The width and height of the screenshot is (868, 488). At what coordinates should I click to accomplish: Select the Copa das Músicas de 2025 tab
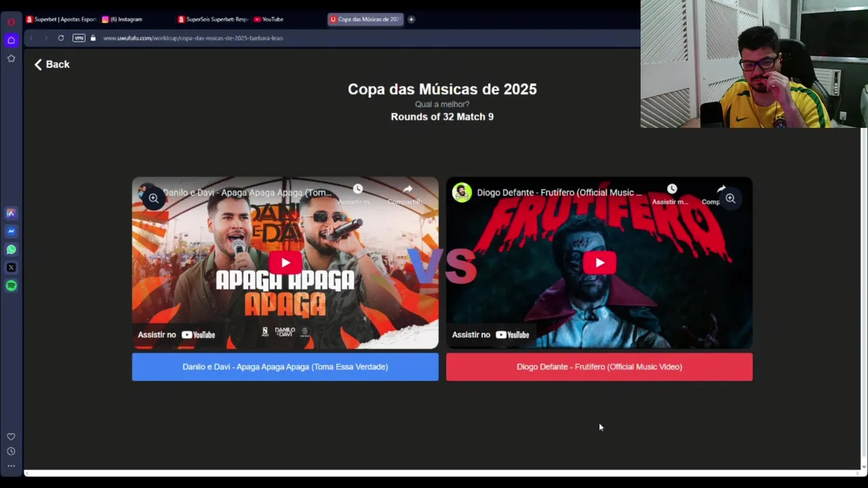click(366, 19)
